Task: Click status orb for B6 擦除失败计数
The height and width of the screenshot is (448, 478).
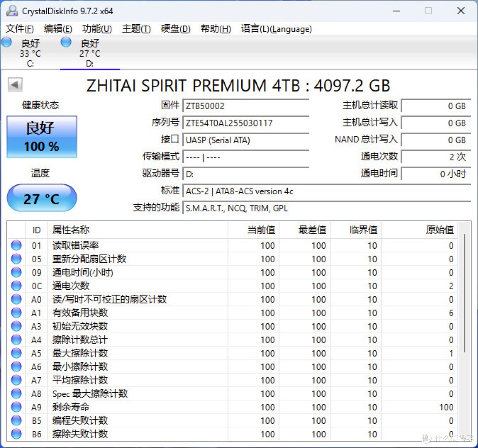Action: coord(16,434)
